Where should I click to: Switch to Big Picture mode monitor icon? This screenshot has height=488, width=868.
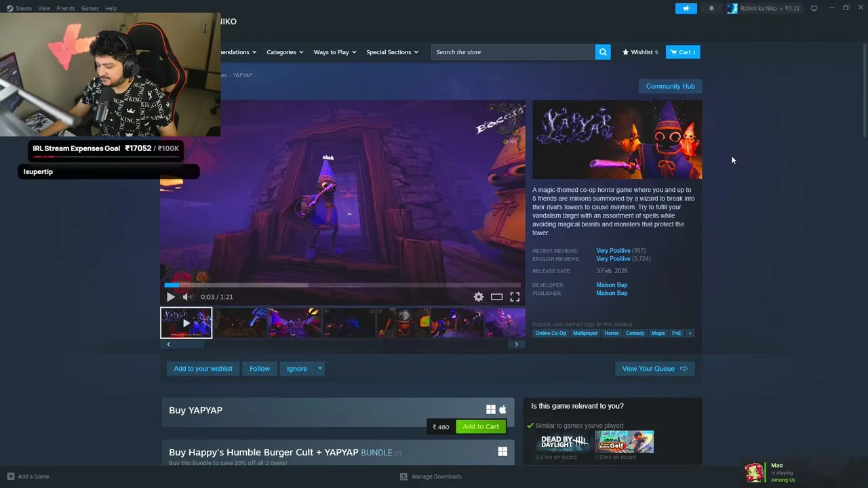814,9
